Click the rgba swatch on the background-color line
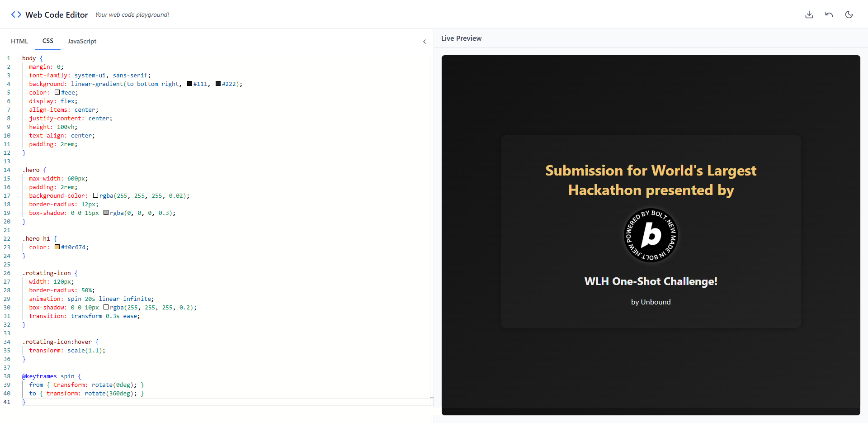 click(96, 195)
